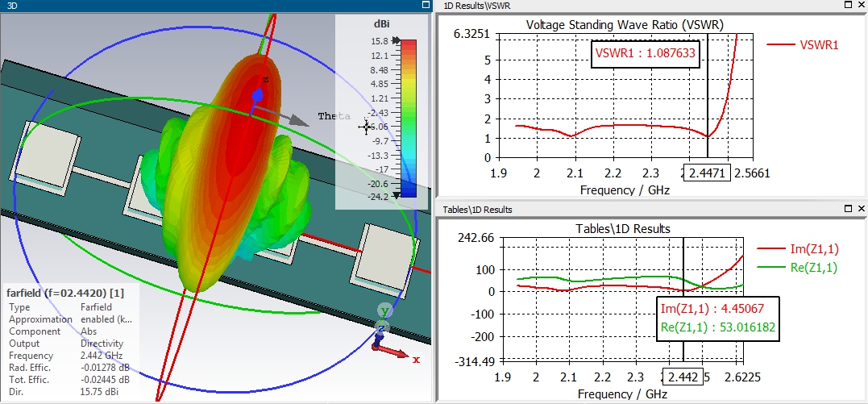
Task: Click the Type Farfield entry
Action: (x=60, y=307)
